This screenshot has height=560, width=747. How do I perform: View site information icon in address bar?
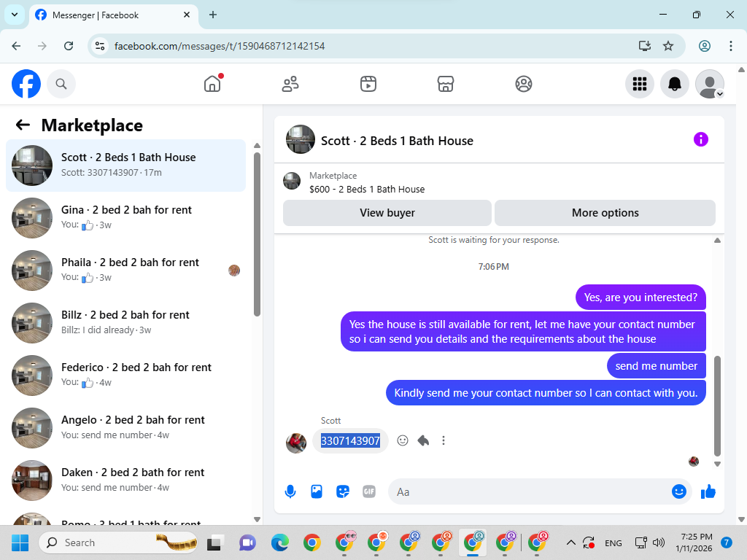(x=100, y=46)
